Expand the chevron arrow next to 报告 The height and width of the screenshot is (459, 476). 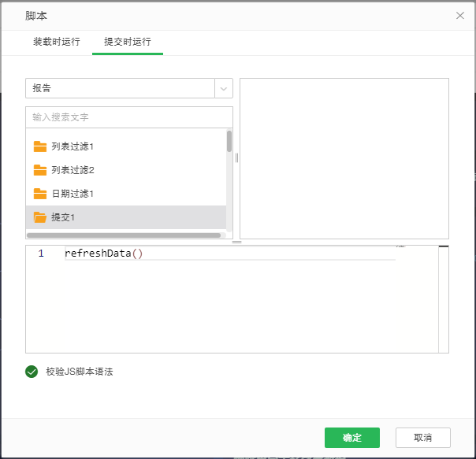[x=224, y=88]
